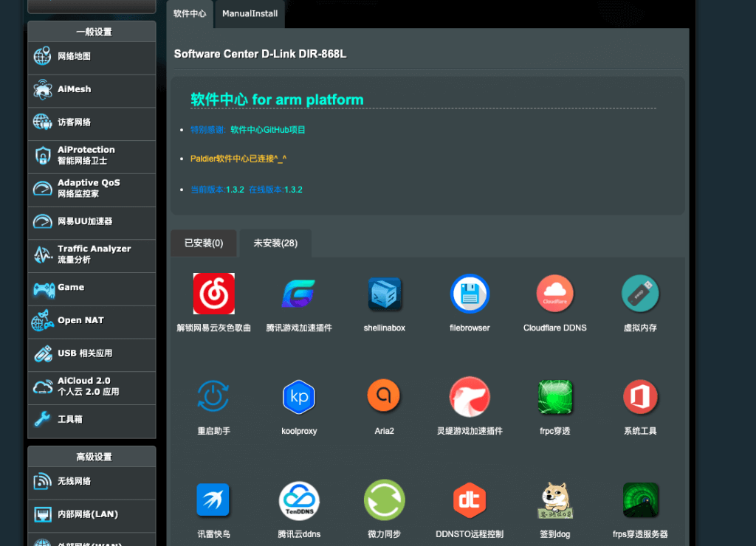Image resolution: width=756 pixels, height=546 pixels.
Task: Open the 腾讯云ddns TenDDNS icon
Action: click(x=299, y=500)
